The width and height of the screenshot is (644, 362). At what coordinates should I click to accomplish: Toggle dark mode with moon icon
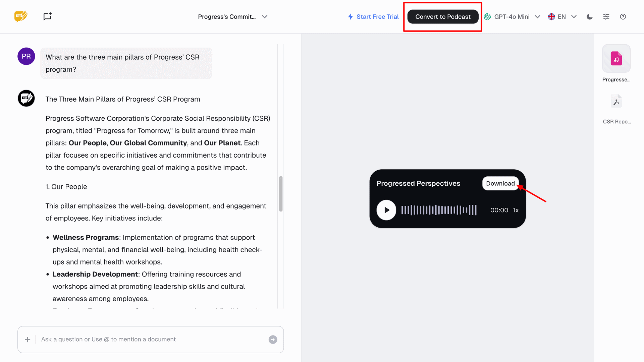pos(589,17)
